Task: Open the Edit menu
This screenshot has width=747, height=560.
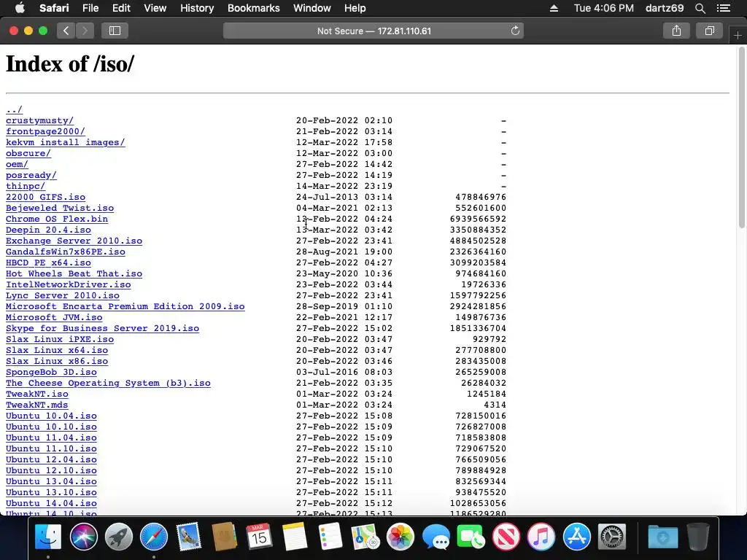Action: 121,8
